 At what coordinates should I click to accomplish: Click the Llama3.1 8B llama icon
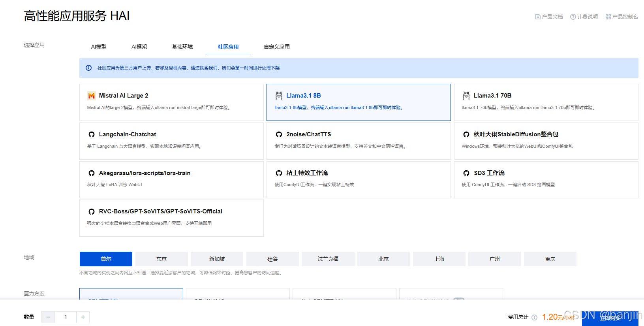pos(279,96)
